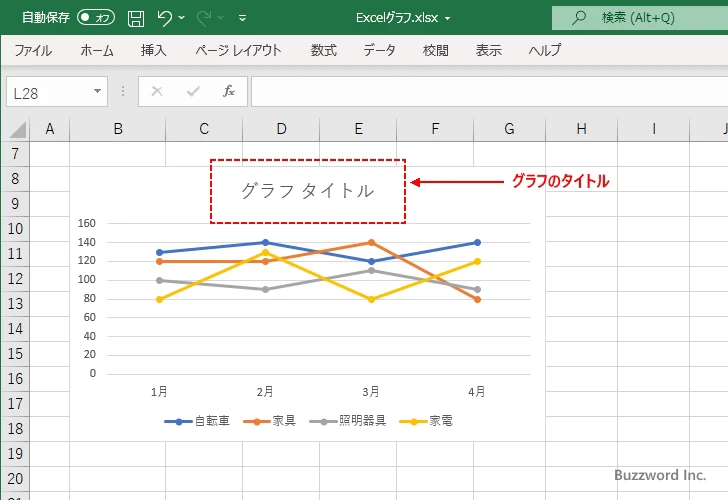
Task: Select column E header
Action: (x=358, y=129)
